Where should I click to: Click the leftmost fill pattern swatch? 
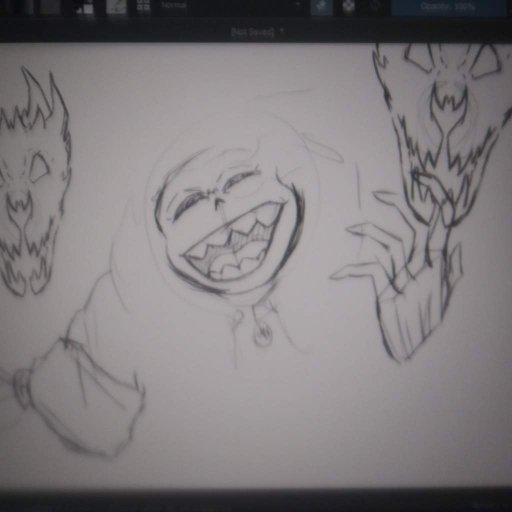tap(21, 7)
